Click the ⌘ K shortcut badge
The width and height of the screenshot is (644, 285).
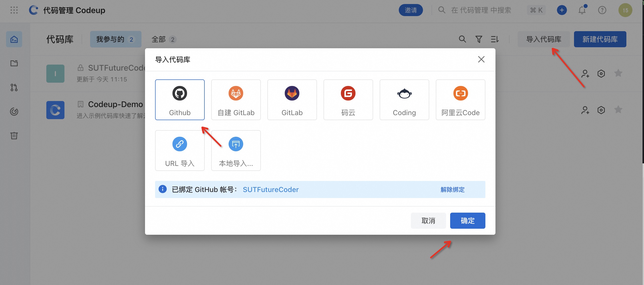point(536,10)
